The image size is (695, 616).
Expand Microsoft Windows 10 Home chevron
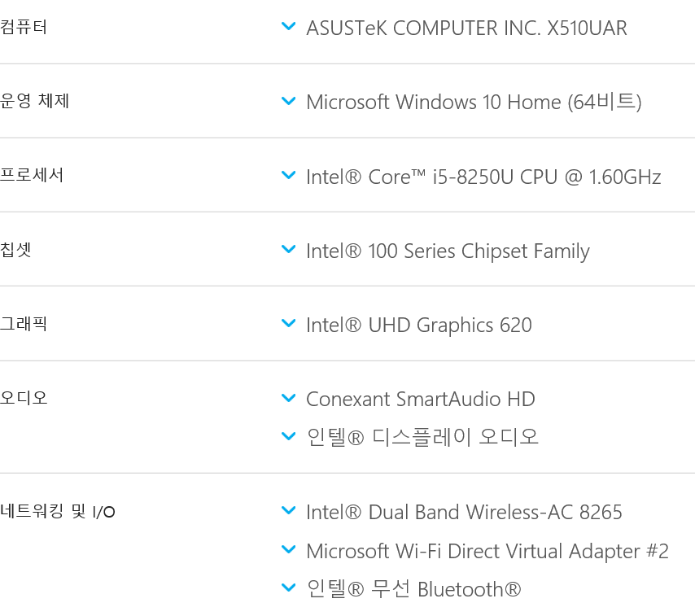pos(289,101)
